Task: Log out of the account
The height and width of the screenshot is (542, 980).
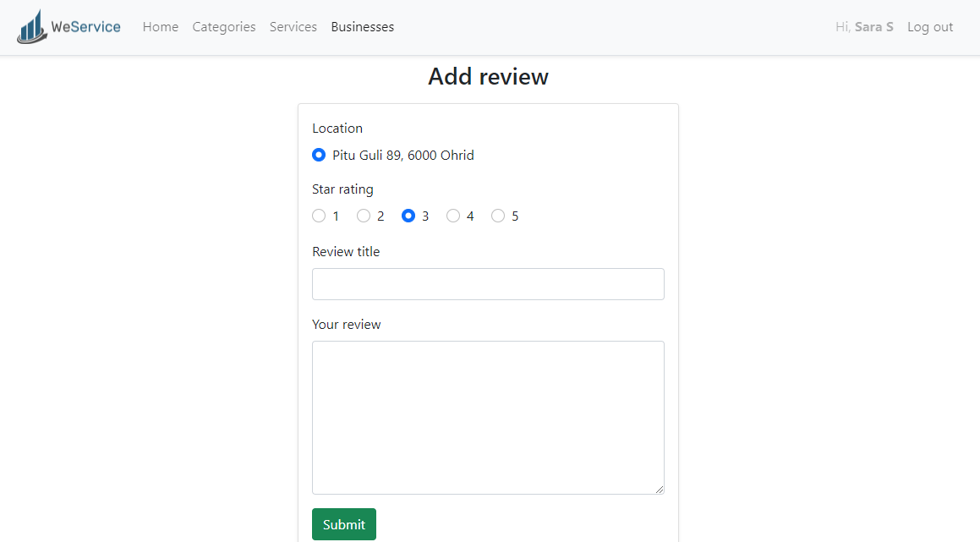Action: (930, 27)
